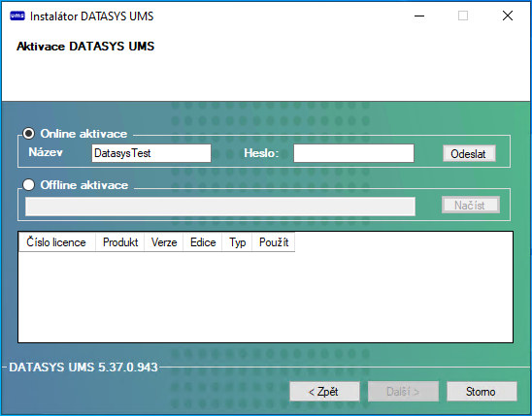The height and width of the screenshot is (416, 532).
Task: Click the offline activation file path field
Action: (220, 207)
